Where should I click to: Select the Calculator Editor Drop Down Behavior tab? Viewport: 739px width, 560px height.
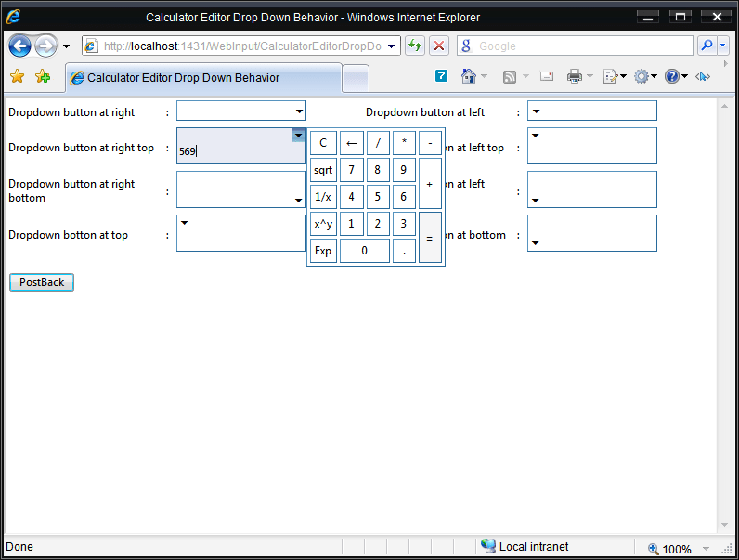(202, 78)
